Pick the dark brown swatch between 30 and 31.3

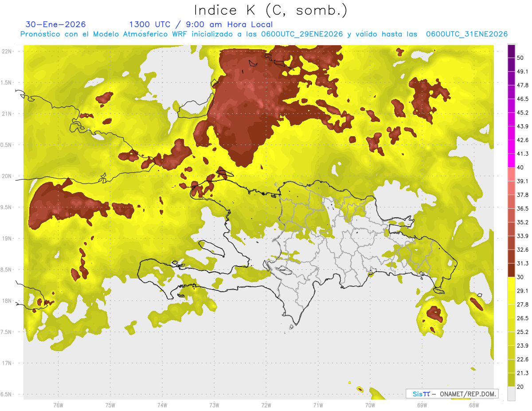pyautogui.click(x=511, y=270)
